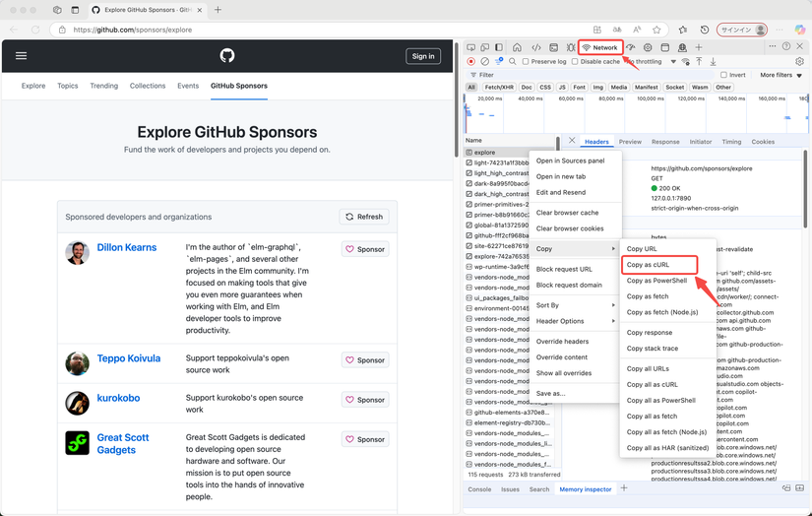This screenshot has width=812, height=516.
Task: Toggle device emulation icon in DevTools
Action: pyautogui.click(x=484, y=47)
